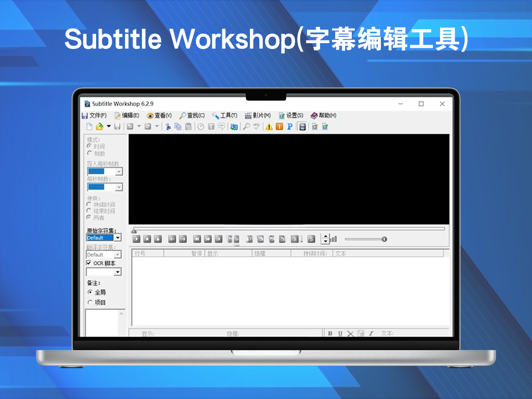This screenshot has height=399, width=532.
Task: Click inside the 备注 notes text box
Action: (x=102, y=323)
